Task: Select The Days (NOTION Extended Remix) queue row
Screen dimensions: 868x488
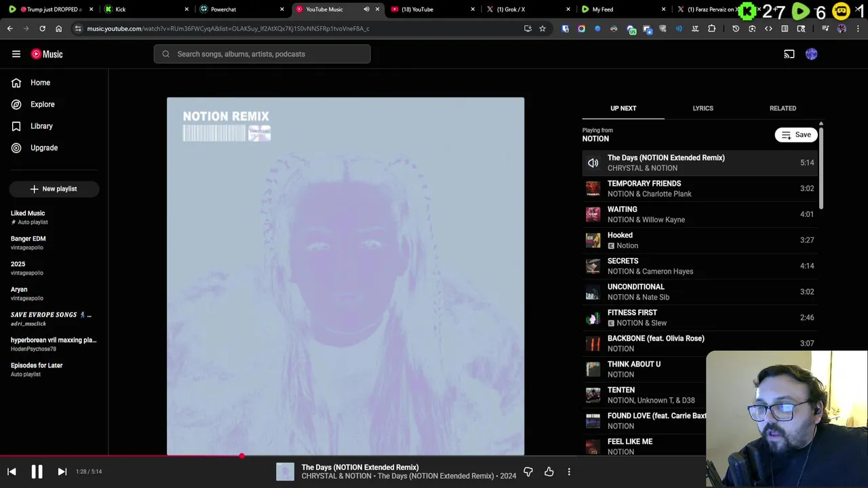Action: (x=700, y=163)
